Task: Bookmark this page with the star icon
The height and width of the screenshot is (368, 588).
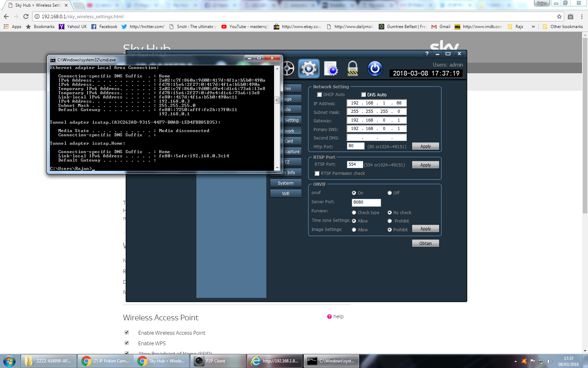Action: (x=559, y=16)
